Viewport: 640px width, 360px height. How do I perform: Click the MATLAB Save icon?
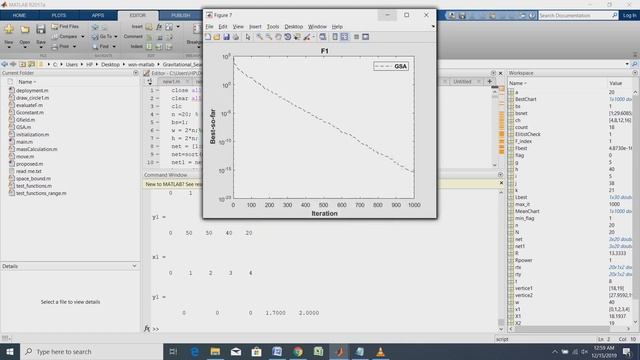point(41,30)
